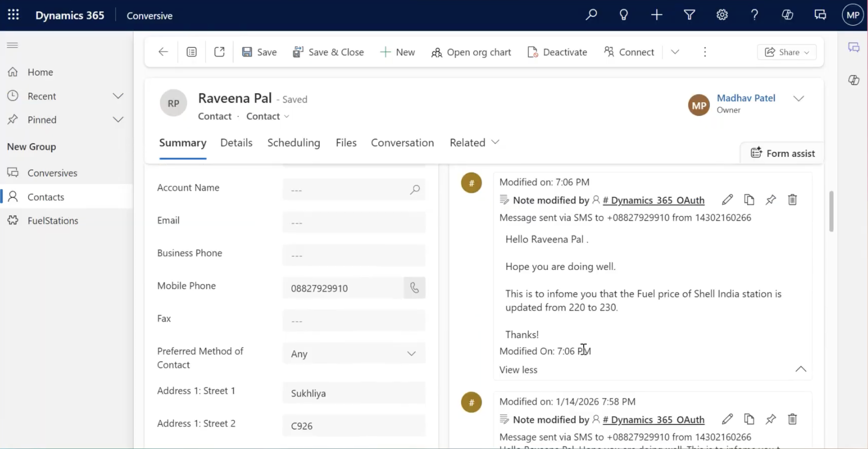Viewport: 868px width, 449px height.
Task: Delete the 1/14/2026 7:58 PM note
Action: [793, 419]
